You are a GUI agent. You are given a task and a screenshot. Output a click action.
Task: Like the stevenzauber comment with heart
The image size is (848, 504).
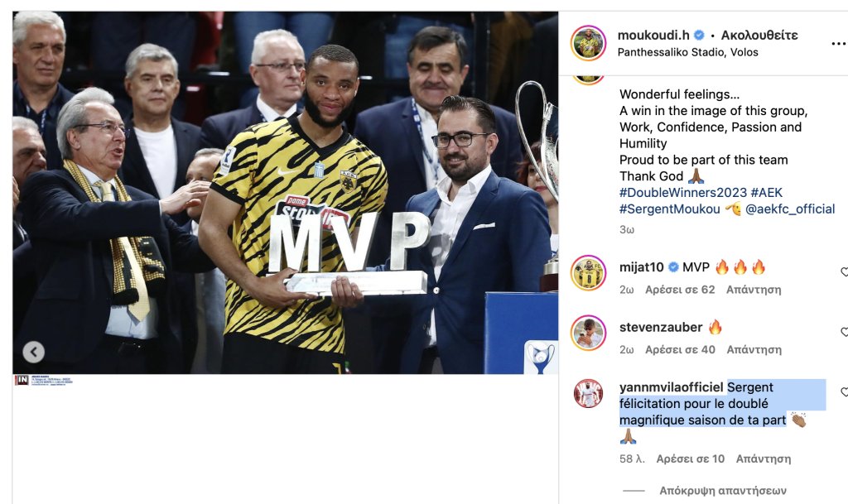pyautogui.click(x=844, y=332)
